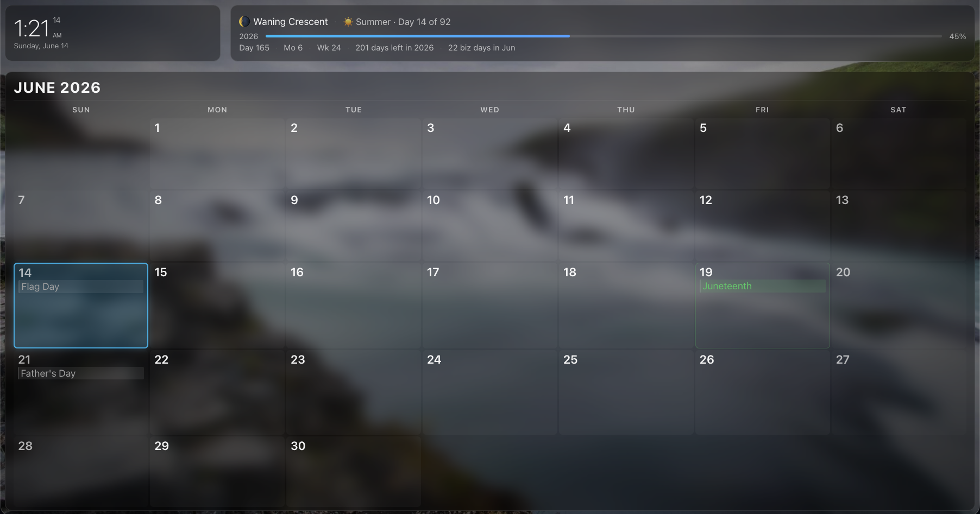Select Saturday June 6 cell

(x=899, y=154)
